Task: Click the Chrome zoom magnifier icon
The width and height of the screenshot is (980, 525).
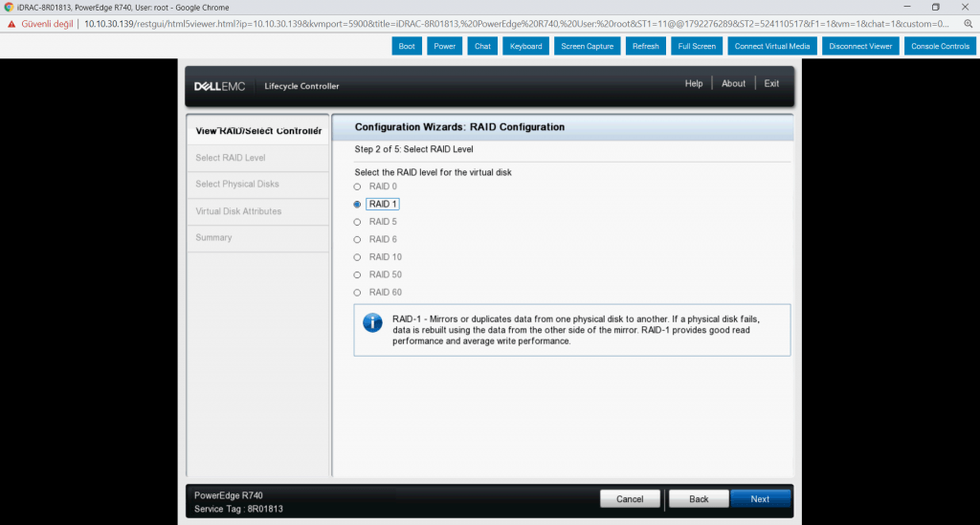Action: 968,23
